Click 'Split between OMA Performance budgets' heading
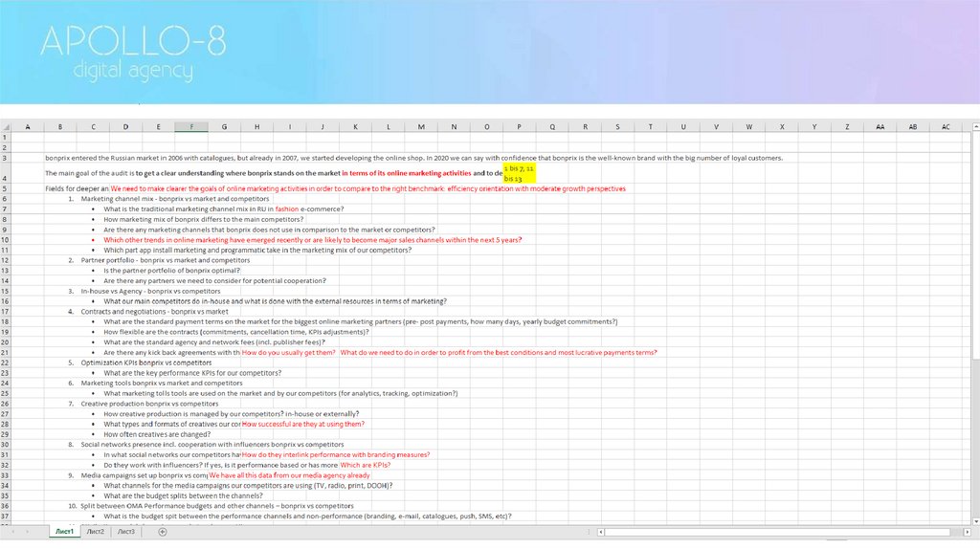The height and width of the screenshot is (549, 980). [x=217, y=506]
